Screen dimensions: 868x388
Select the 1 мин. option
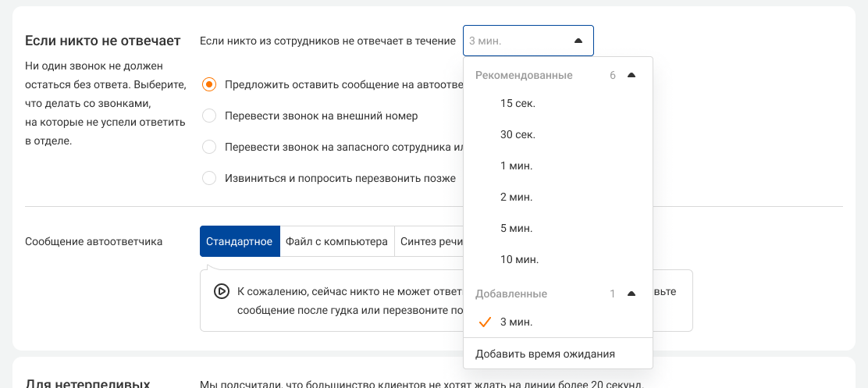tap(516, 166)
